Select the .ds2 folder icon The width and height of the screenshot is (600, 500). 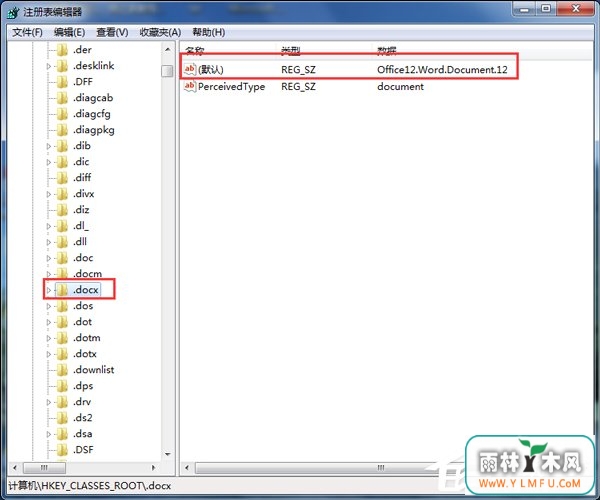(62, 418)
